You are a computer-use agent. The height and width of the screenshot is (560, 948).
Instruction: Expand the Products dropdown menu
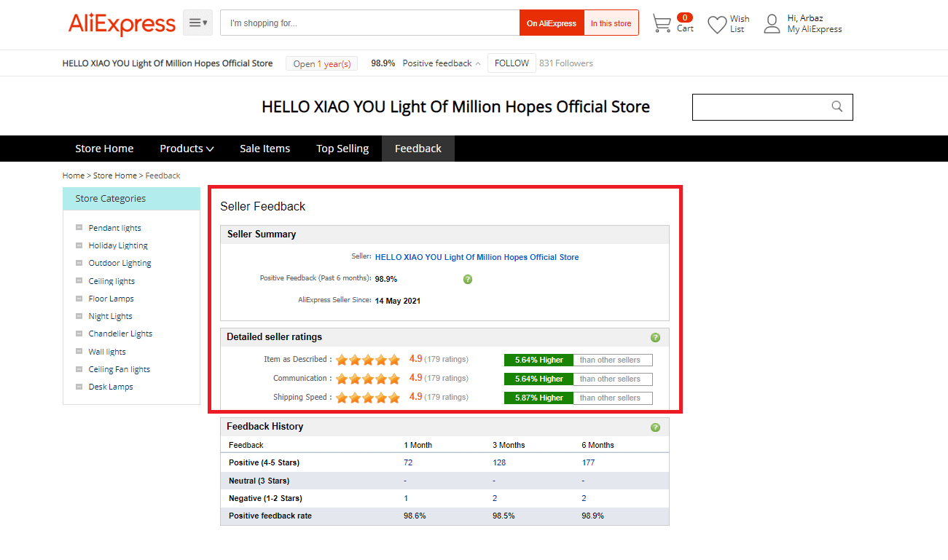tap(187, 149)
